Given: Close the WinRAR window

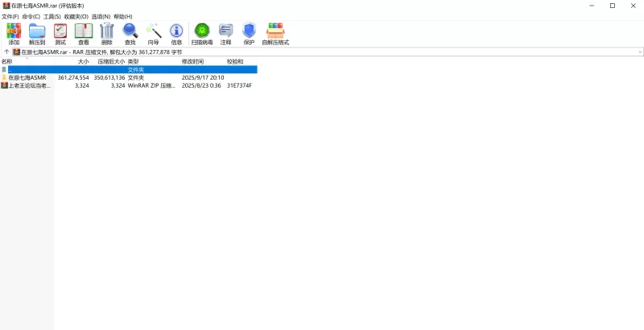Looking at the screenshot, I should point(634,6).
